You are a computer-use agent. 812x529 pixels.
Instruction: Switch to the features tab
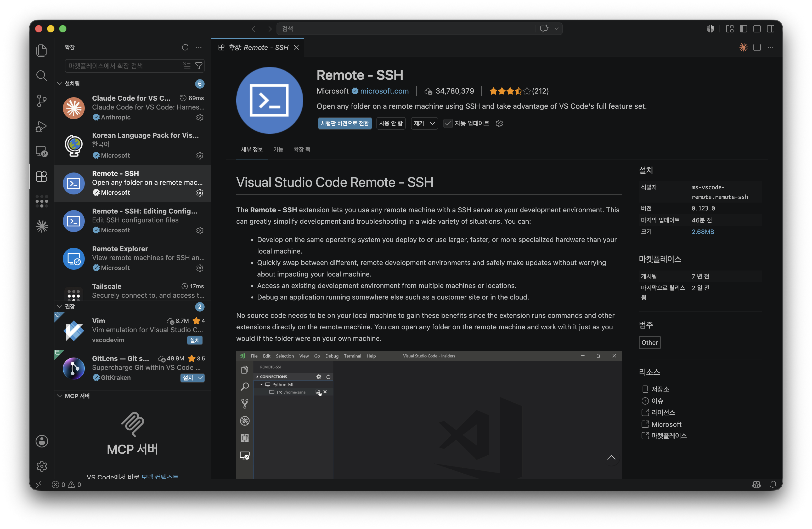click(278, 149)
